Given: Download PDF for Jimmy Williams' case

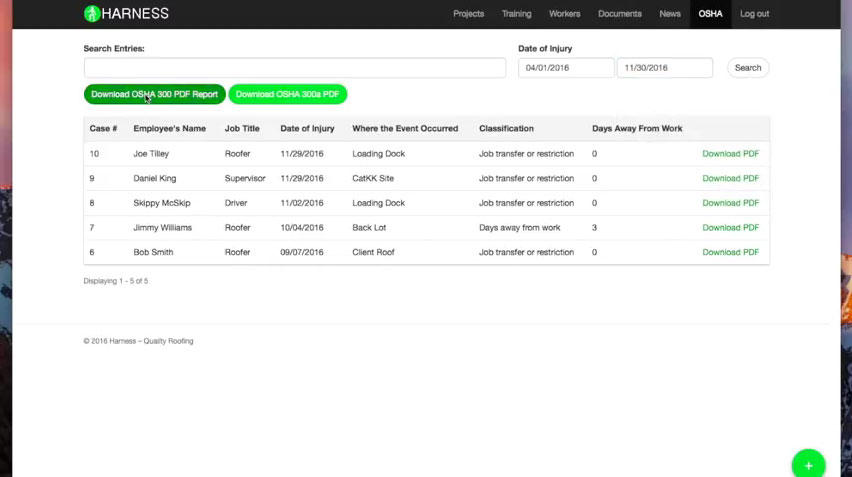Looking at the screenshot, I should point(730,228).
